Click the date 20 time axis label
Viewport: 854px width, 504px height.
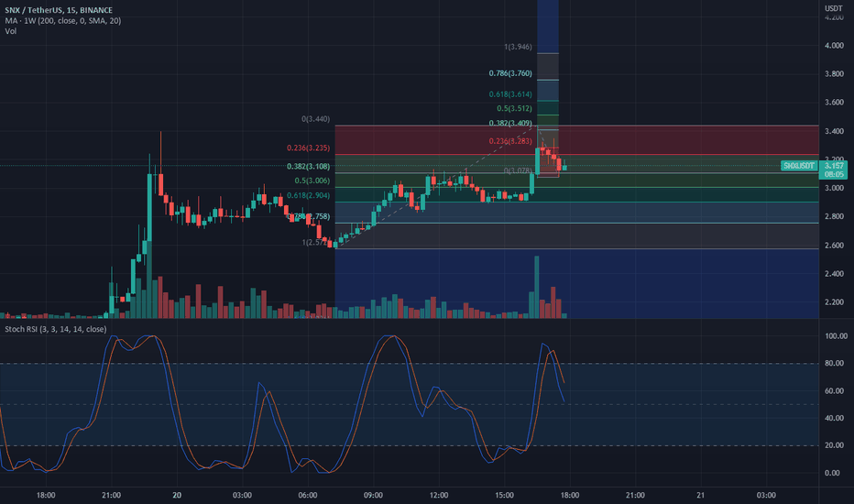(177, 495)
